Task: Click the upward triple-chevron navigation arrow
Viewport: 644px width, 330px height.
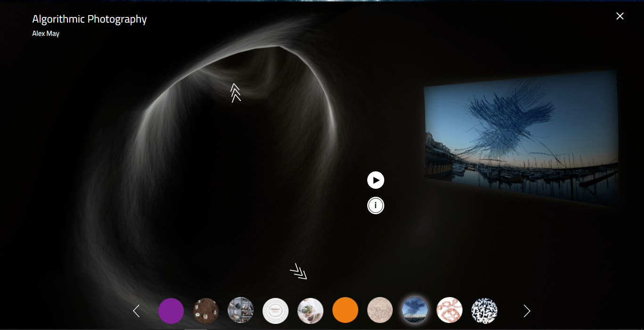Action: point(236,93)
